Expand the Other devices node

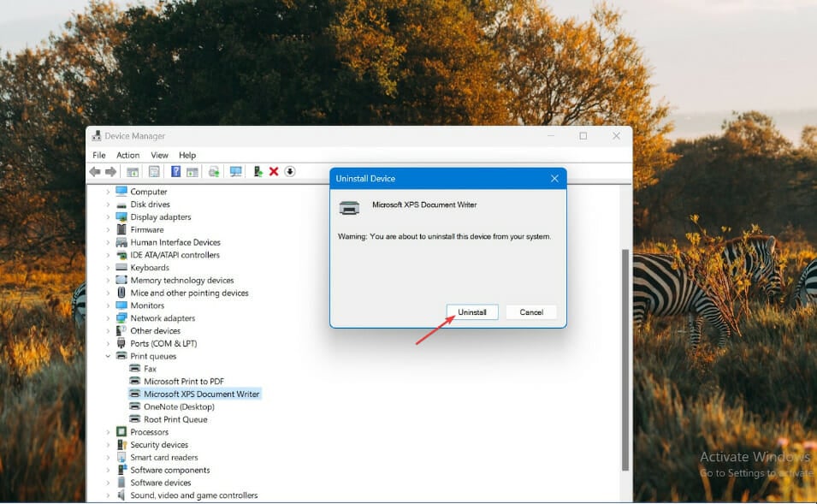pos(108,331)
